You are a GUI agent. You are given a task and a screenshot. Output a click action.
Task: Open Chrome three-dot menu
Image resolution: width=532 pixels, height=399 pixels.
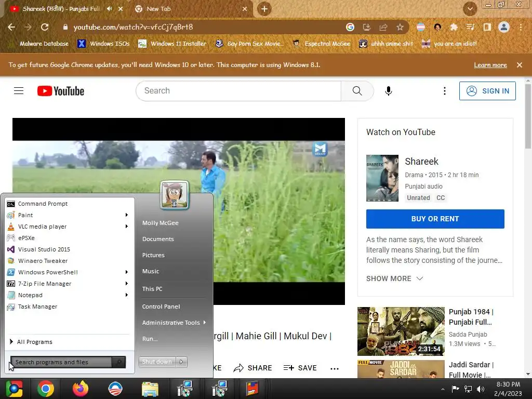[x=521, y=27]
